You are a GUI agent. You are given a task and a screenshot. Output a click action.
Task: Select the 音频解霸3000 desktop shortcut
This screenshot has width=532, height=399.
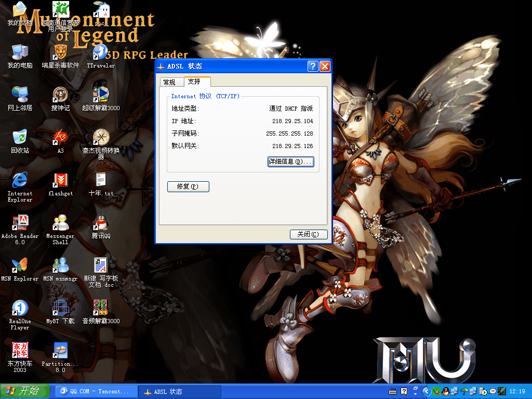click(x=101, y=312)
